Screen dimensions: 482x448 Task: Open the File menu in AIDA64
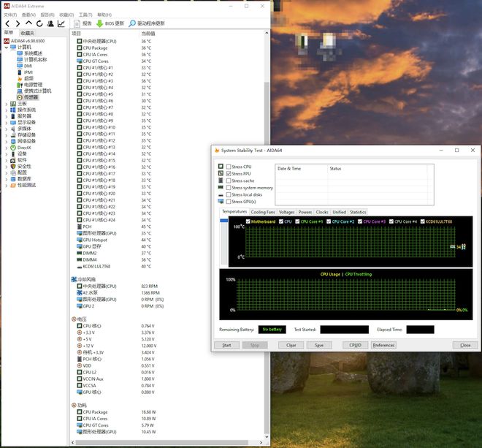pyautogui.click(x=10, y=15)
